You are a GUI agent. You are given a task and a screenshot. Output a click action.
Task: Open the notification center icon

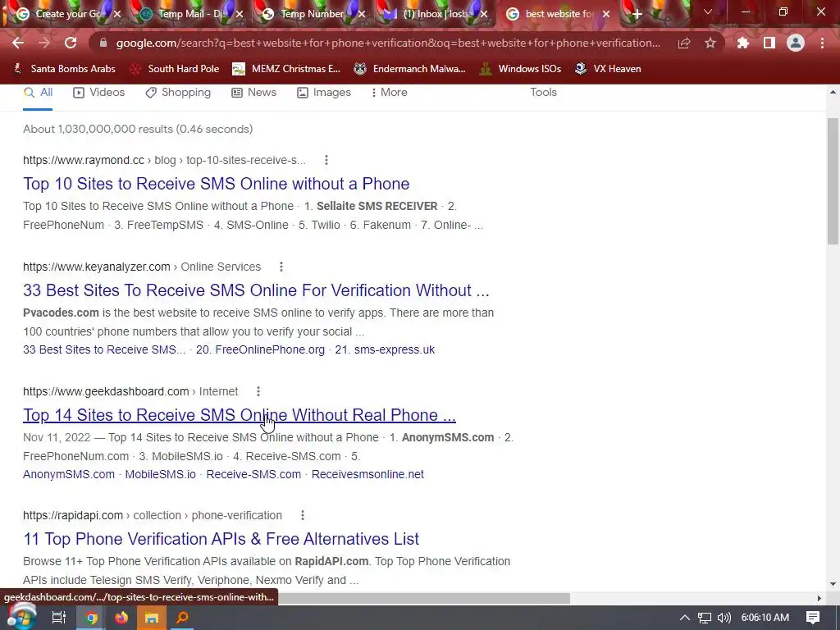[813, 618]
